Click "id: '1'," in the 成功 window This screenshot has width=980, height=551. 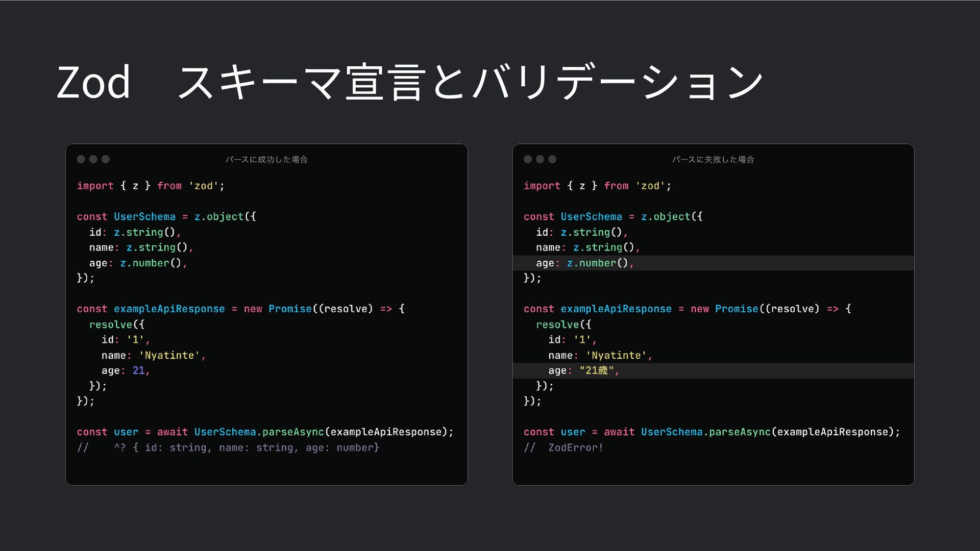[126, 340]
